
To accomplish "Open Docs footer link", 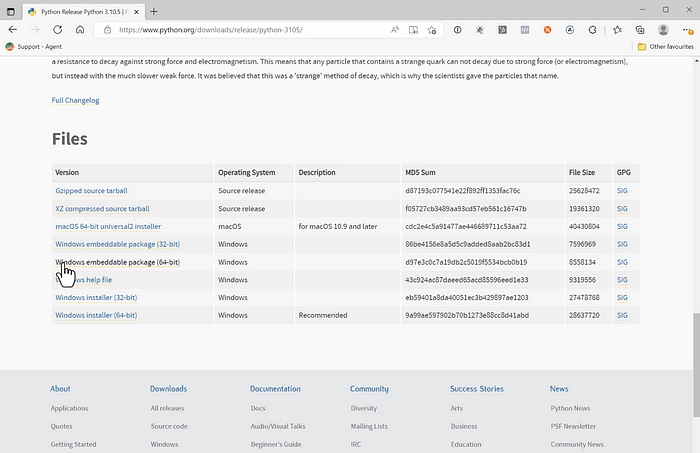I will point(258,408).
